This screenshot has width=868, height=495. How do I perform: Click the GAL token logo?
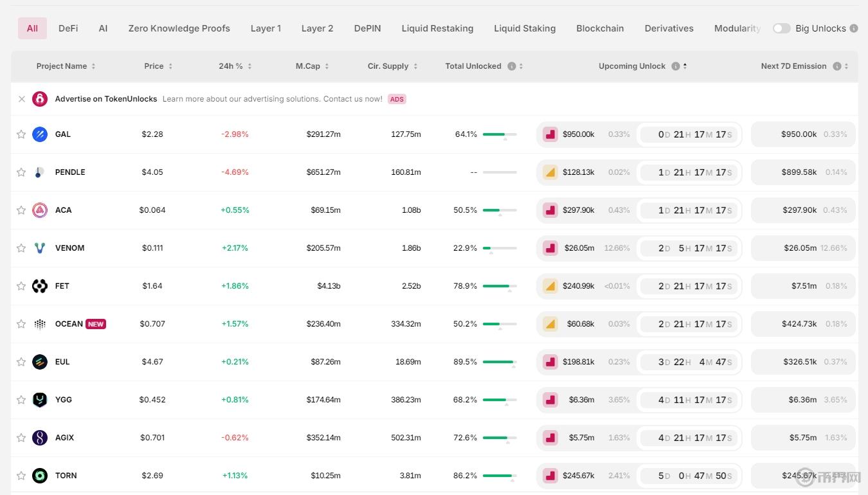pyautogui.click(x=40, y=134)
